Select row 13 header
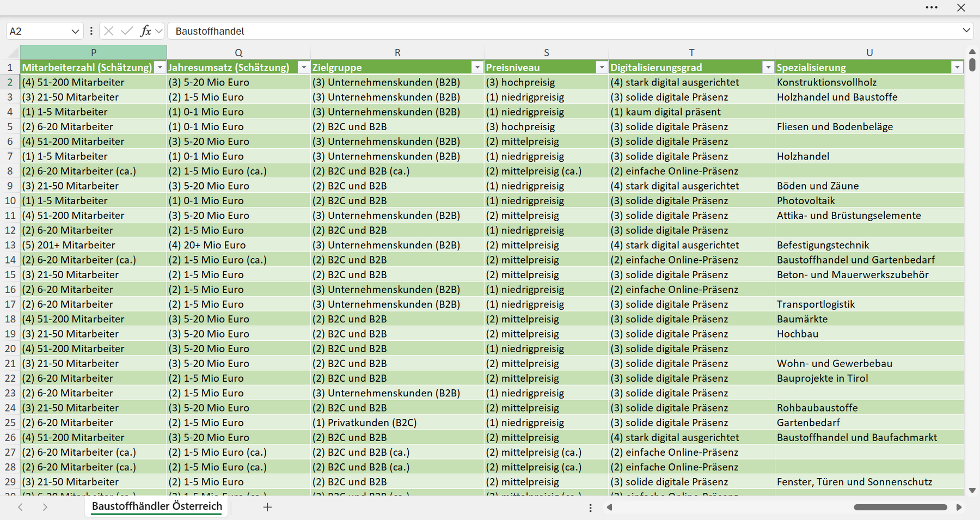The width and height of the screenshot is (980, 520). pos(10,245)
